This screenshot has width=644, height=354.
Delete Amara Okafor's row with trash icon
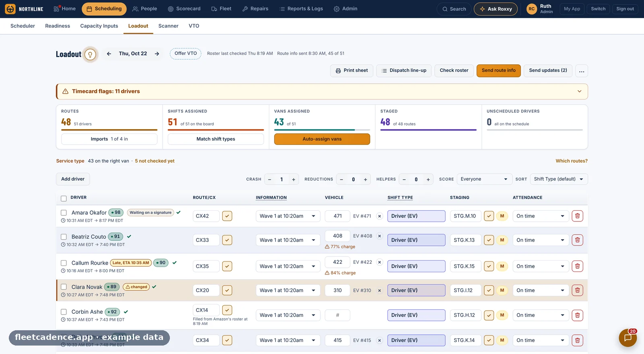577,216
